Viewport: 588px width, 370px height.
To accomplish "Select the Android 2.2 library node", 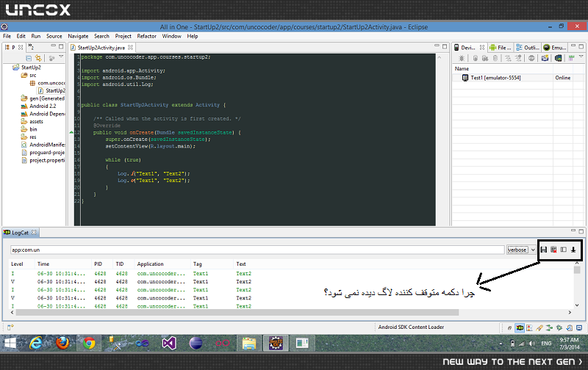I will [38, 106].
